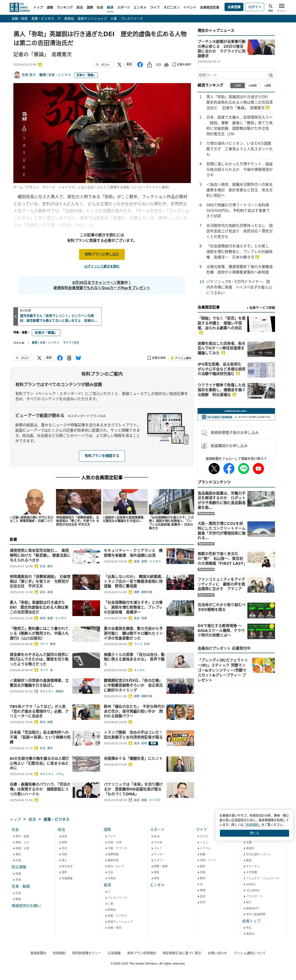This screenshot has width=296, height=980.
Task: Select the 24時間 ranking tab
Action: (252, 86)
